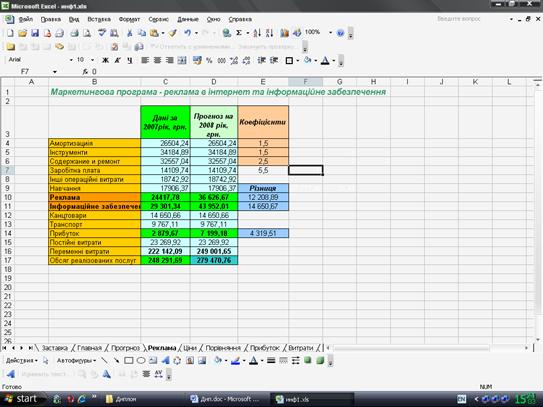
Task: Open the Chart Wizard icon
Action: [x=284, y=33]
